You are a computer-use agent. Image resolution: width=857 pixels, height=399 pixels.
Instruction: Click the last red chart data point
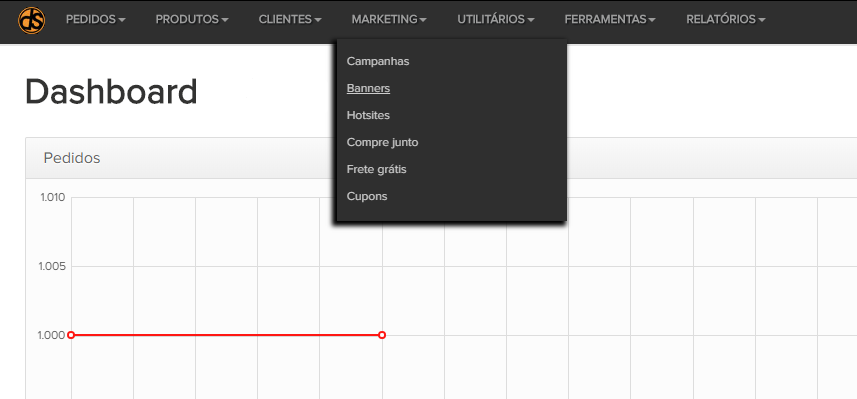[x=382, y=335]
